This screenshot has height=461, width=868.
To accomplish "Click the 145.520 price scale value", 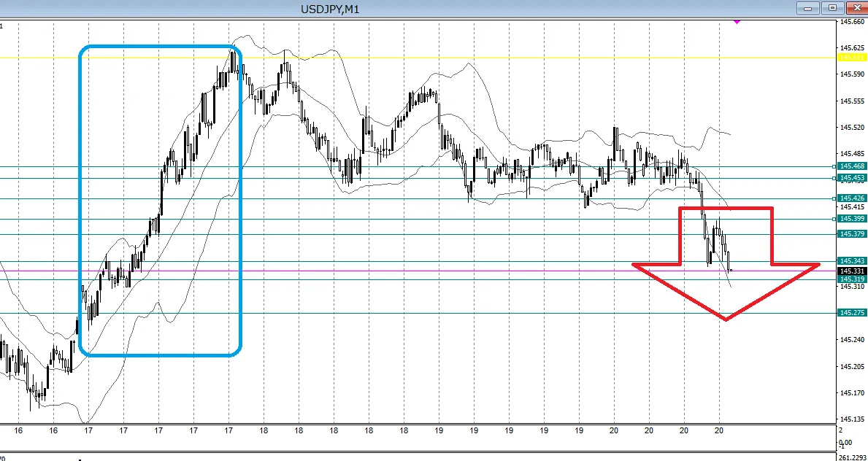I will coord(853,128).
